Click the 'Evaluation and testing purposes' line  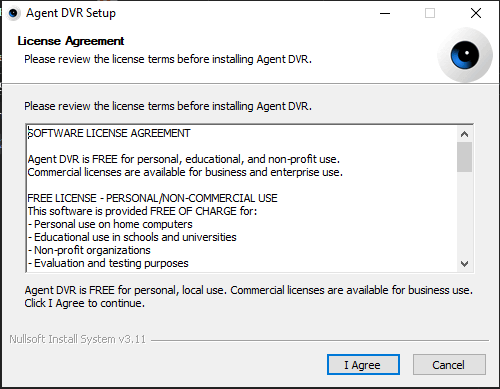pyautogui.click(x=111, y=263)
